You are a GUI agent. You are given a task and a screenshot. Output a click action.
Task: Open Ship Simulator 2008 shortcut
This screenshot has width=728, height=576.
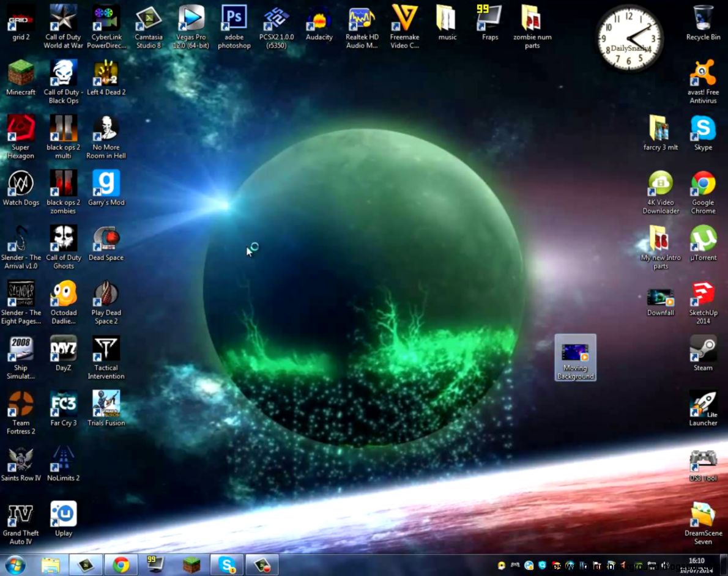tap(20, 357)
